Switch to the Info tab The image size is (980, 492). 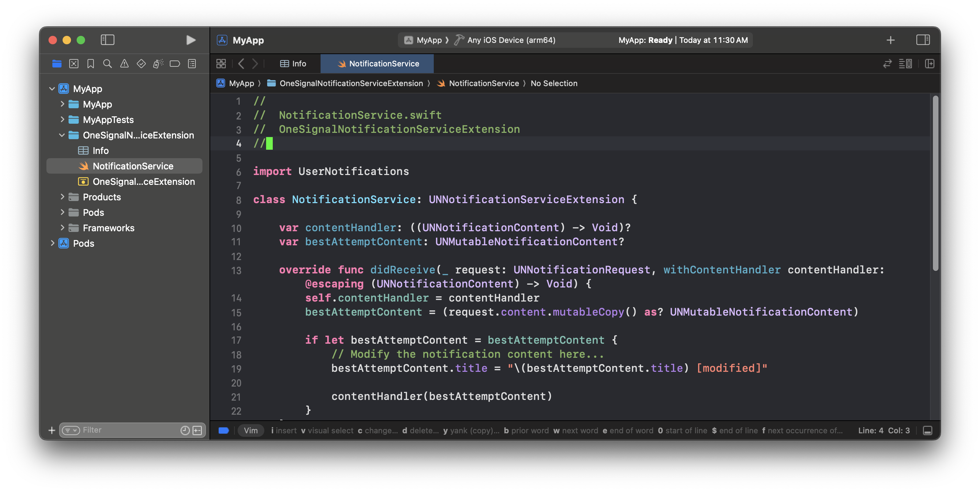293,64
